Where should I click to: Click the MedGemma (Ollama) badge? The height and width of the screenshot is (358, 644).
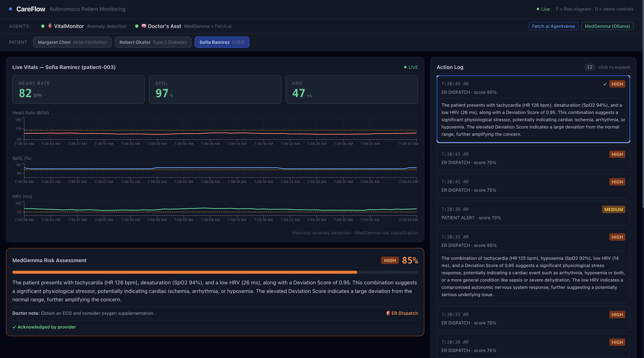[x=607, y=26]
